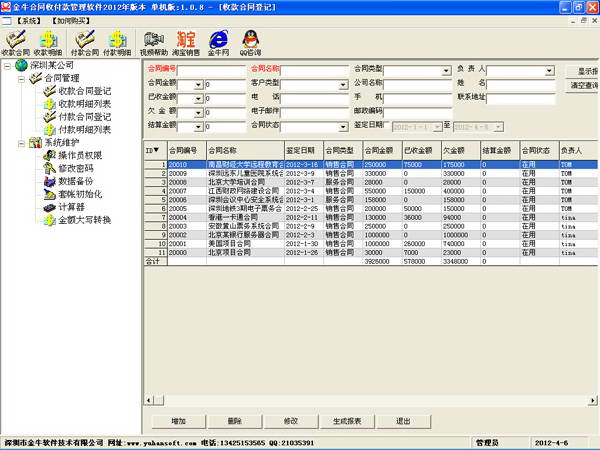Click the 生成报表 button

pyautogui.click(x=347, y=421)
